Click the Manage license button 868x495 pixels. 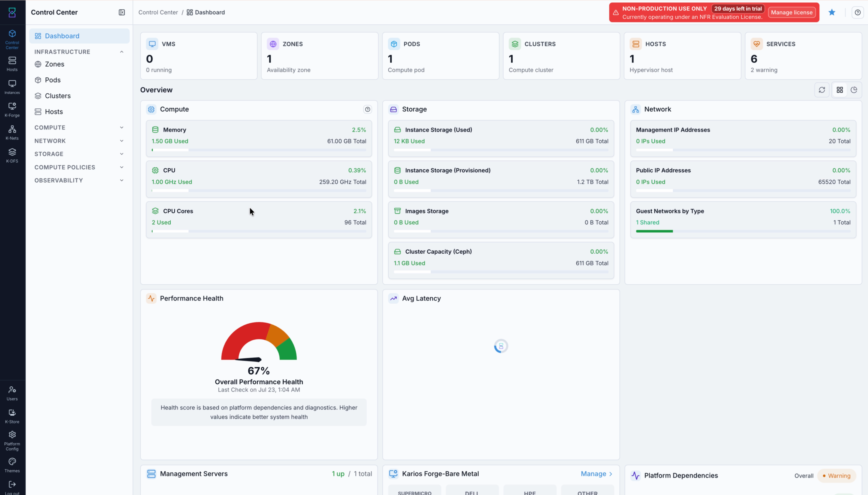coord(791,12)
